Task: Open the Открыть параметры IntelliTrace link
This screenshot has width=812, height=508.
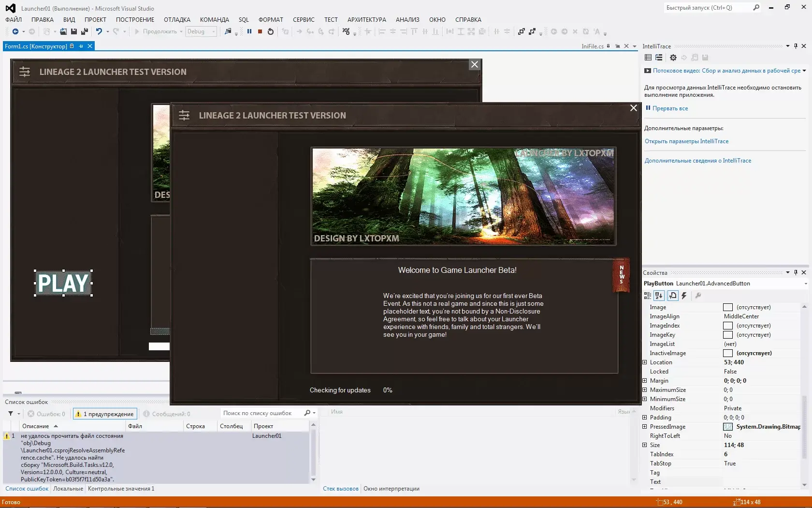Action: (686, 141)
